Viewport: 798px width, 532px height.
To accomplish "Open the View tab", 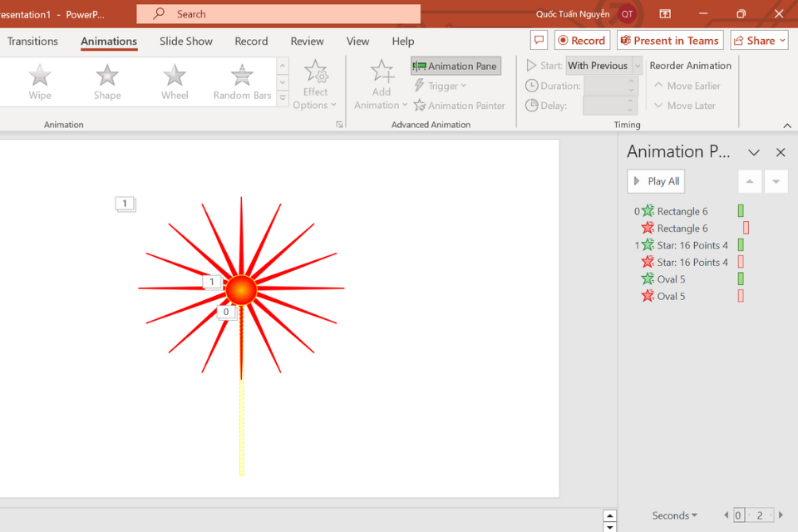I will click(x=357, y=42).
